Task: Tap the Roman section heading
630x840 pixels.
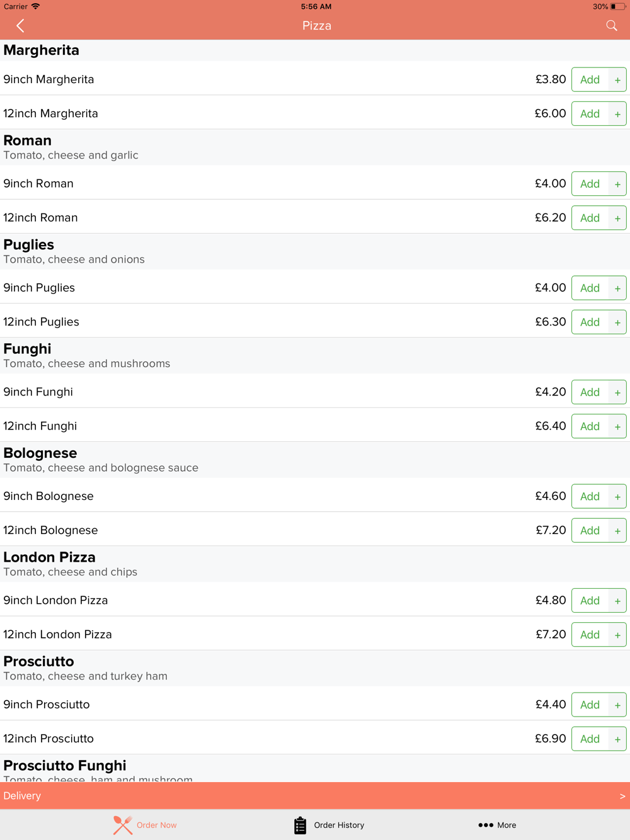Action: pyautogui.click(x=28, y=140)
